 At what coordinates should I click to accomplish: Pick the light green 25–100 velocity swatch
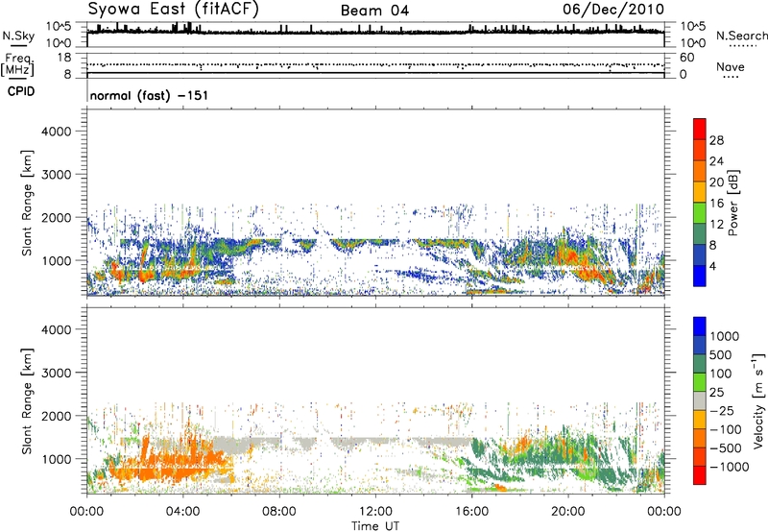point(700,382)
